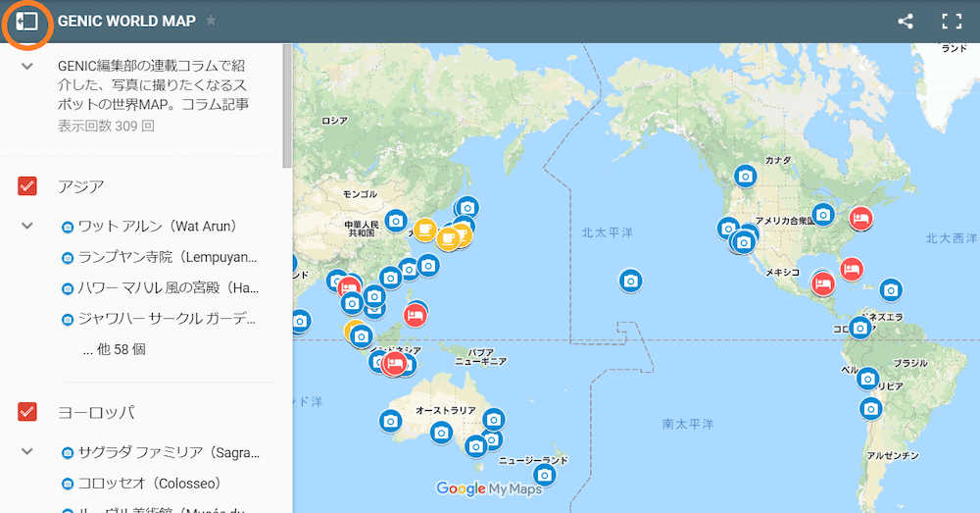Click the yellow cafe marker near Japan
The height and width of the screenshot is (513, 980).
tap(424, 230)
